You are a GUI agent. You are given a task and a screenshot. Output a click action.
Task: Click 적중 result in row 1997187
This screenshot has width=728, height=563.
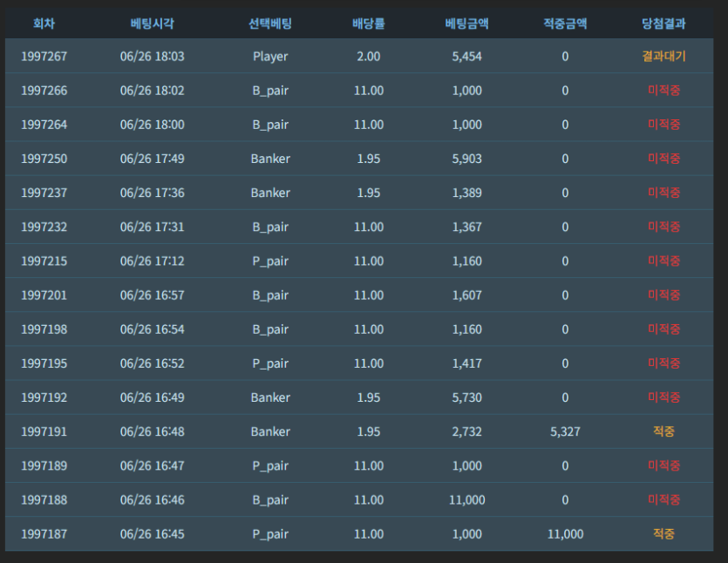click(x=663, y=533)
